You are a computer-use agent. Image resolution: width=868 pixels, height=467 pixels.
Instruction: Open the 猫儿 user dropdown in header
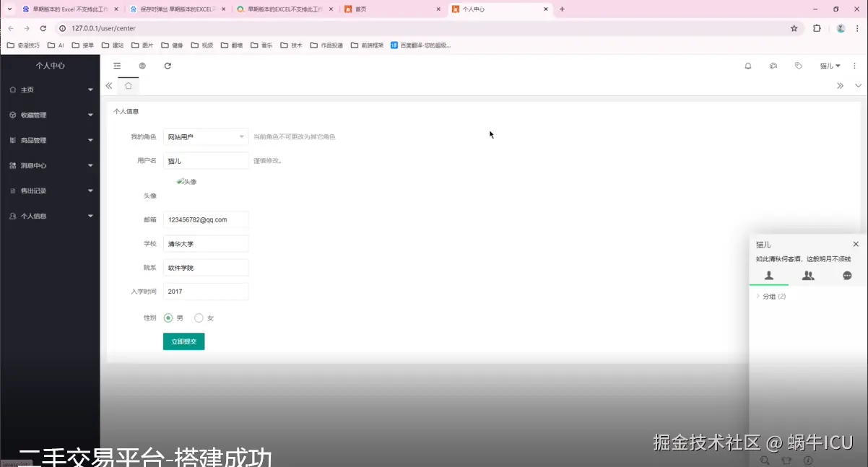(830, 66)
